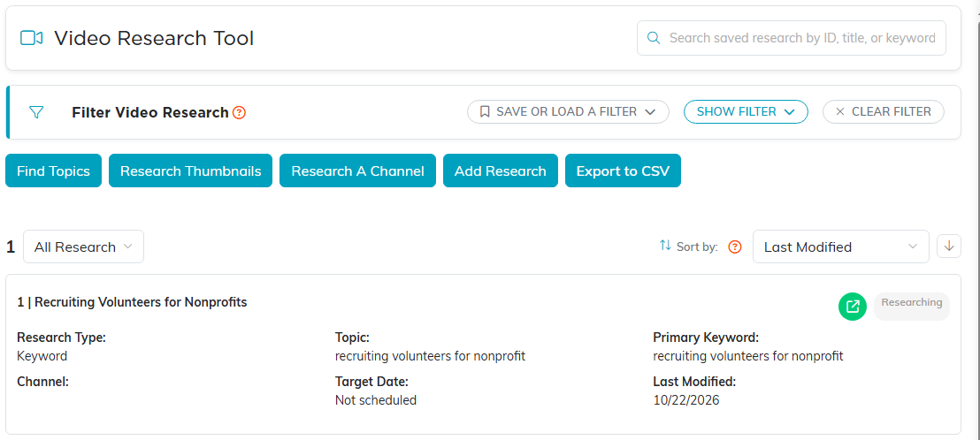Screen dimensions: 980x440
Task: Open research in new window via green icon
Action: (853, 307)
